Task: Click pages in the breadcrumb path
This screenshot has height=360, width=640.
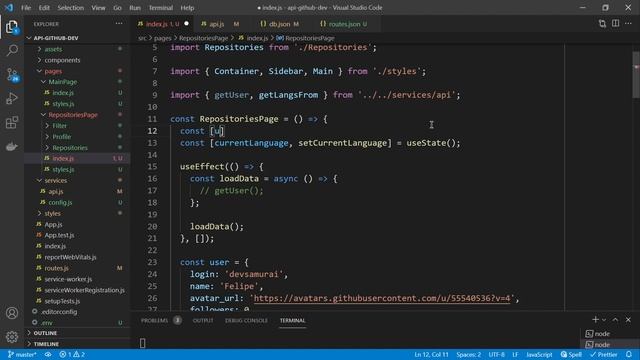Action: coord(162,38)
